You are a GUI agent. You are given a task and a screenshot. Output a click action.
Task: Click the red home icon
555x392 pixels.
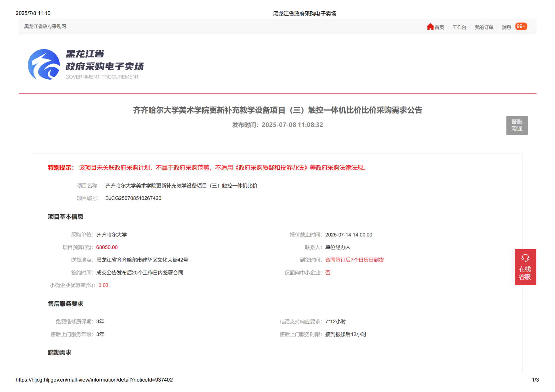[x=430, y=27]
